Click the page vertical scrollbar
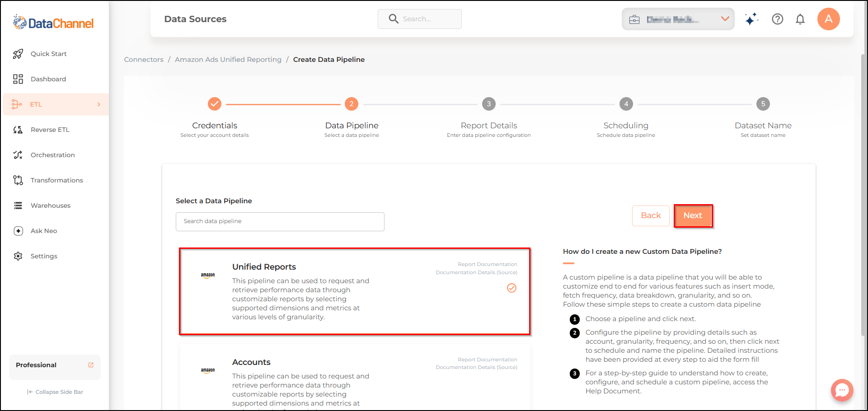The width and height of the screenshot is (868, 411). [863, 194]
